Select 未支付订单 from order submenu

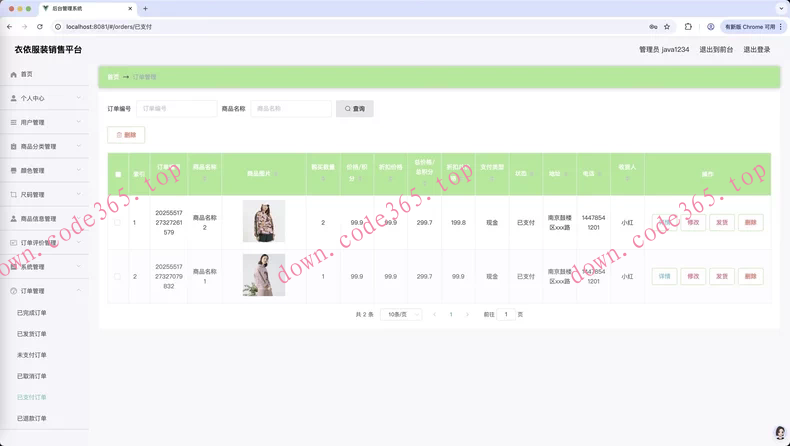click(x=32, y=355)
